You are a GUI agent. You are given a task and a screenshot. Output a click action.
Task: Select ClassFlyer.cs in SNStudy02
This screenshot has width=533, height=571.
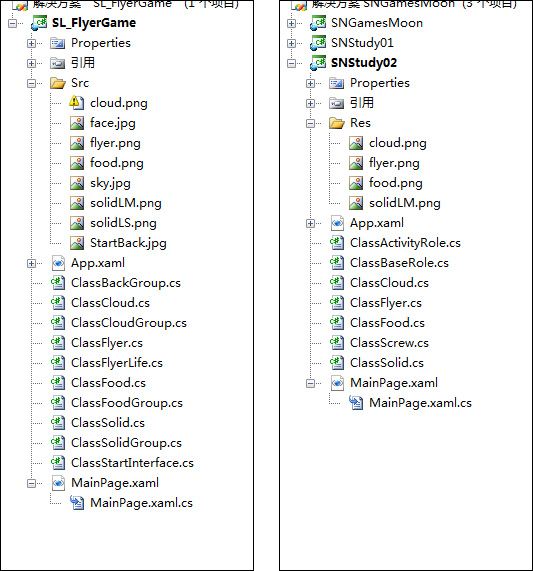[x=386, y=303]
